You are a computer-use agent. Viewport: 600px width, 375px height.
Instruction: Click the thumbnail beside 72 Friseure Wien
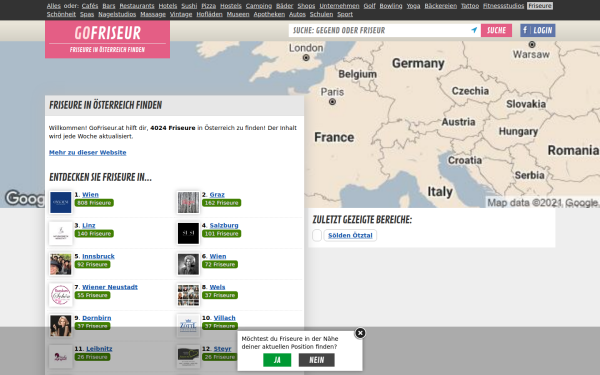point(188,264)
